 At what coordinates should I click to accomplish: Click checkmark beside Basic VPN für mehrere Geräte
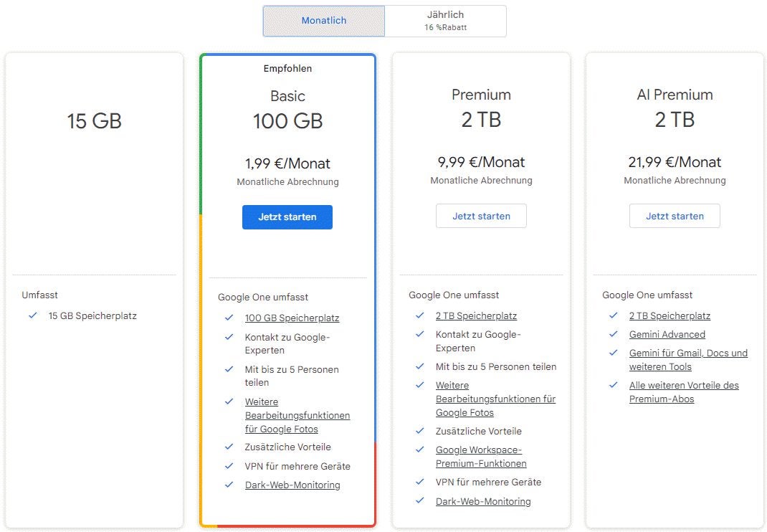coord(229,466)
